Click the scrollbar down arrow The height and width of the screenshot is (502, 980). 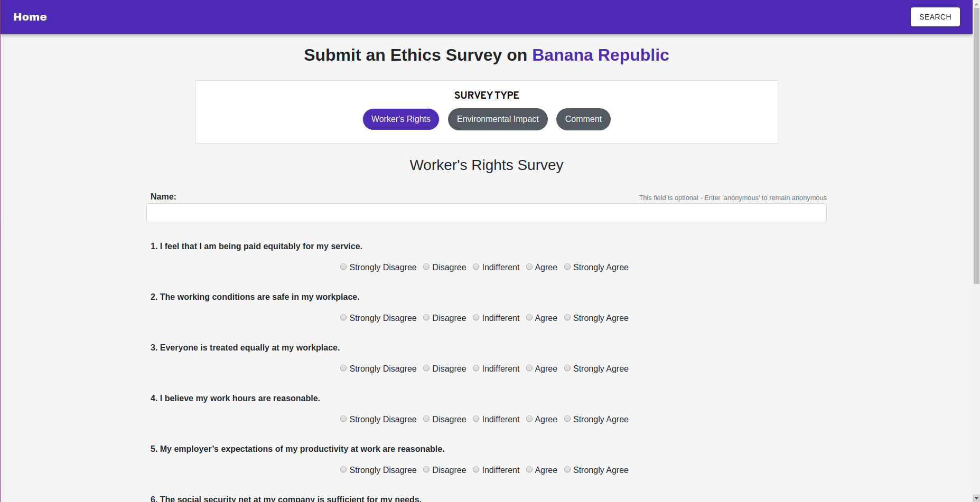tap(976, 498)
